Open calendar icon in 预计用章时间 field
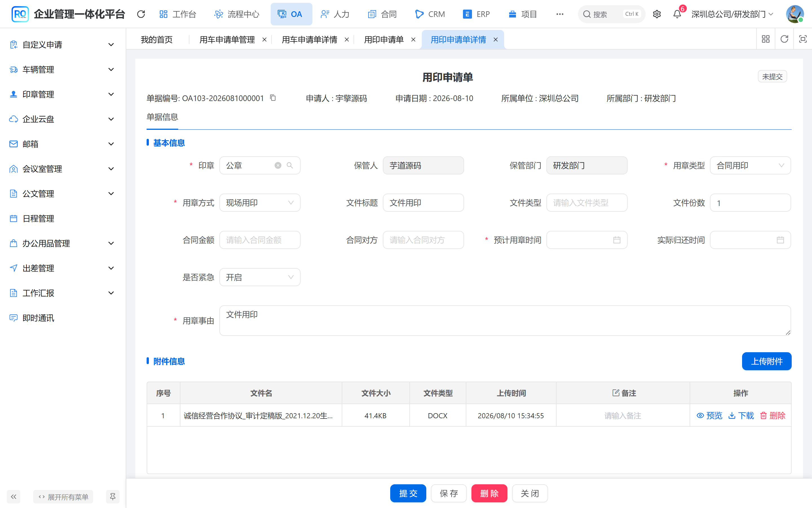The width and height of the screenshot is (812, 508). (617, 240)
